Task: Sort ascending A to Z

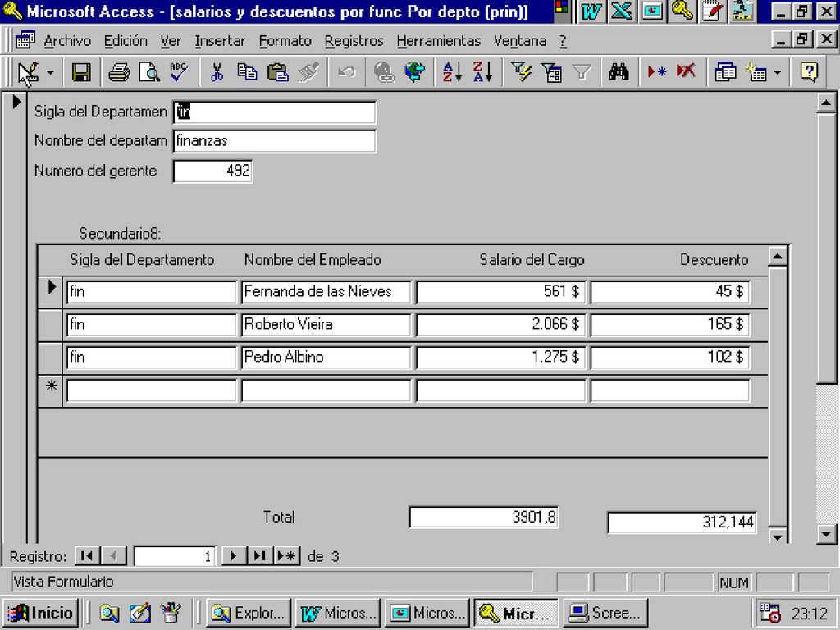Action: [452, 72]
